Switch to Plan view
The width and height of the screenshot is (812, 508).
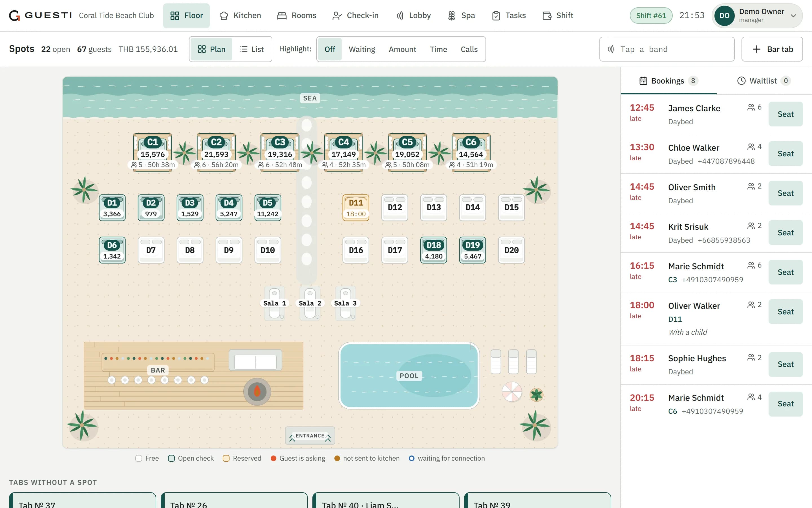[211, 49]
